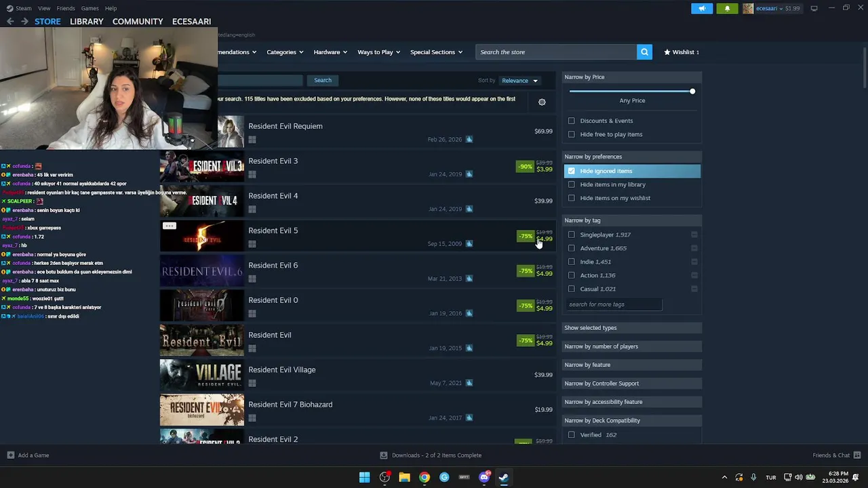
Task: Check Hide items on my wishlist
Action: click(572, 198)
